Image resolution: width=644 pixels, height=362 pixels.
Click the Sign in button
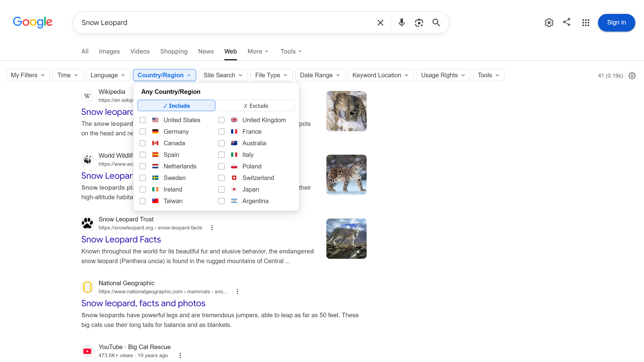coord(616,22)
